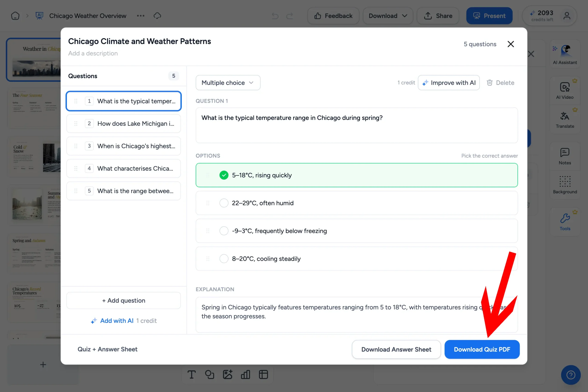This screenshot has height=392, width=588.
Task: Open The Four Seasons slide thumbnail
Action: [34, 108]
